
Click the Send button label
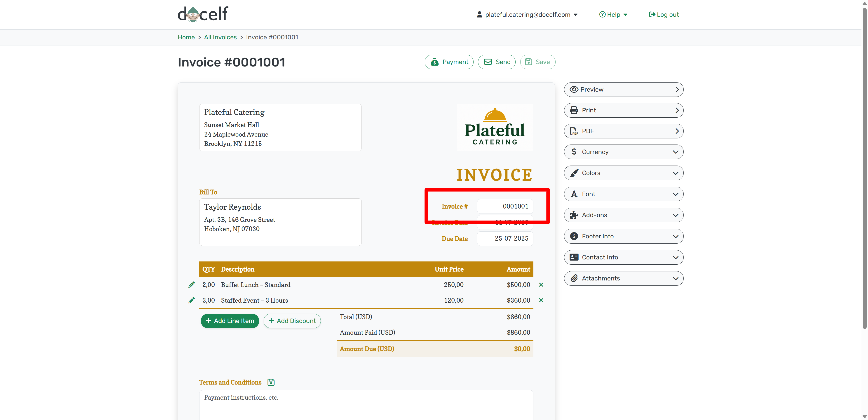pos(503,62)
